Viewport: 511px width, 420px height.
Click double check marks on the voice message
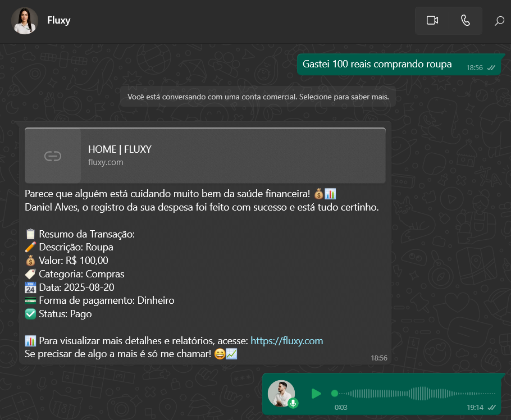click(491, 407)
